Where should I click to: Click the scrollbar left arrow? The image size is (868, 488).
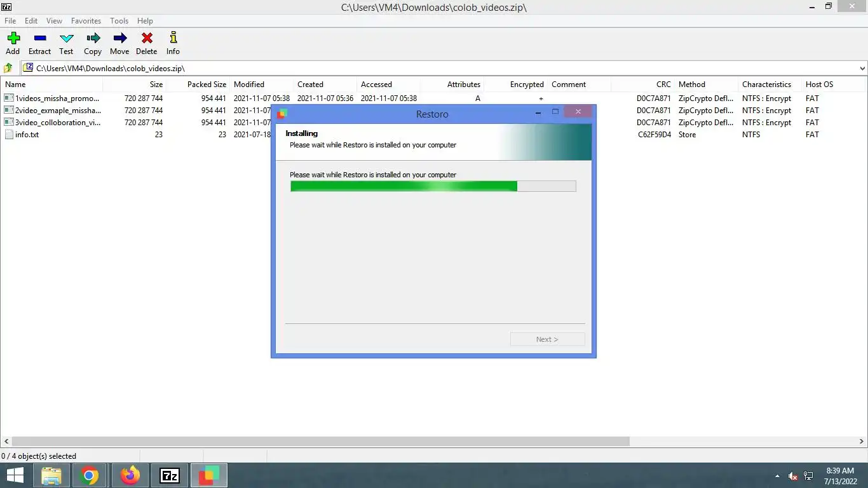click(x=6, y=441)
